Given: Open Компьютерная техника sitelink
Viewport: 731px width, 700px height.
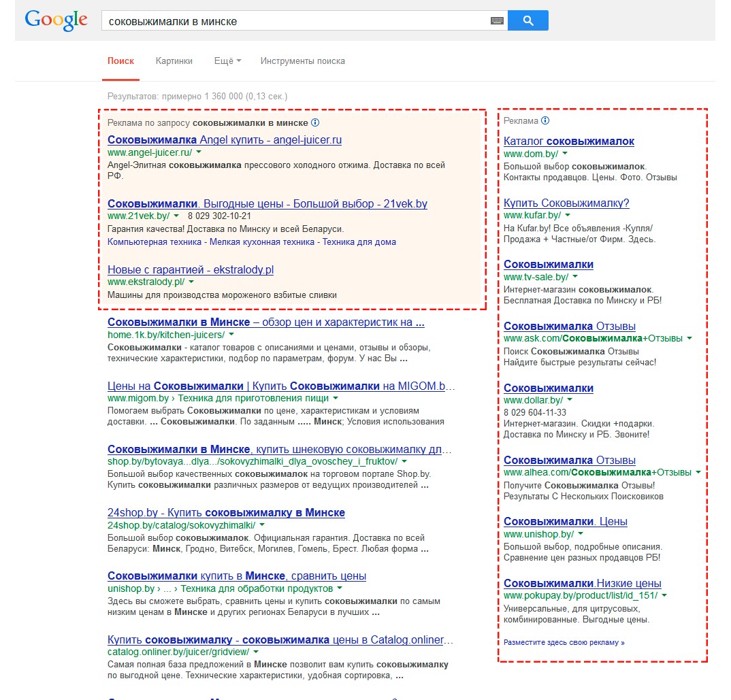Looking at the screenshot, I should click(x=155, y=242).
